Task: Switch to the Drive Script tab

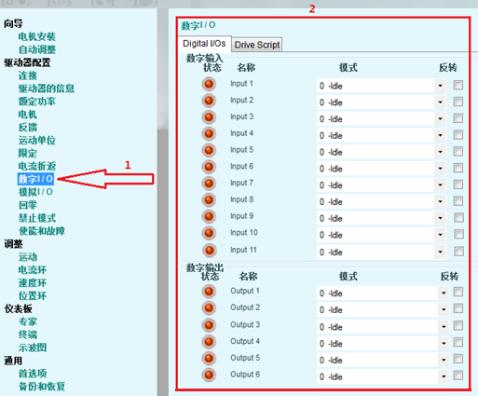Action: click(x=257, y=45)
